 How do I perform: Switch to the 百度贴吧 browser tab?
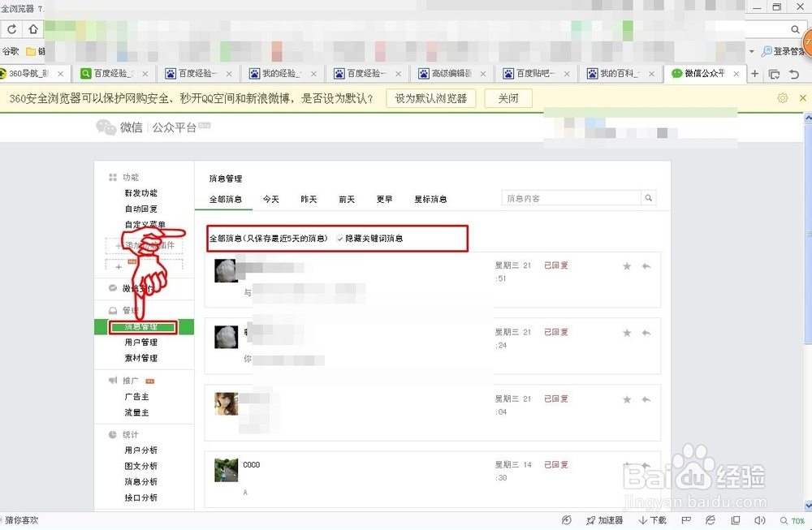pyautogui.click(x=535, y=74)
